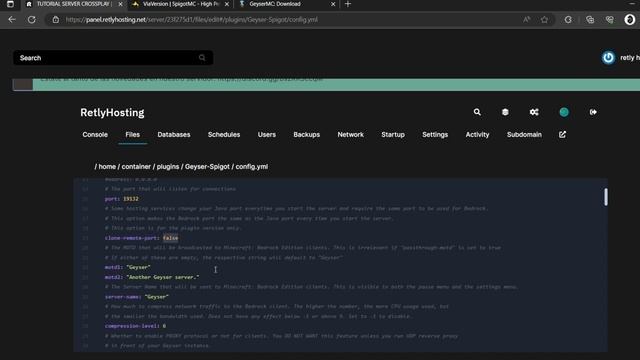Image resolution: width=640 pixels, height=360 pixels.
Task: Open collections icon in browser toolbar
Action: 590,20
